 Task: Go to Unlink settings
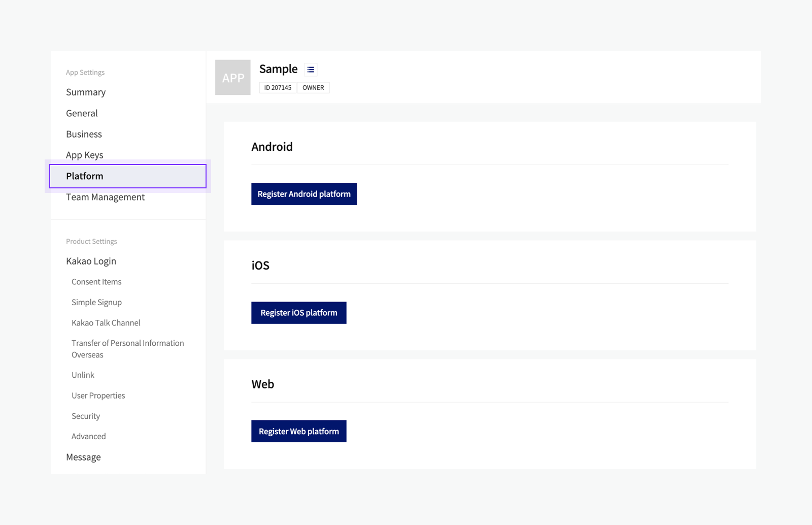[83, 375]
